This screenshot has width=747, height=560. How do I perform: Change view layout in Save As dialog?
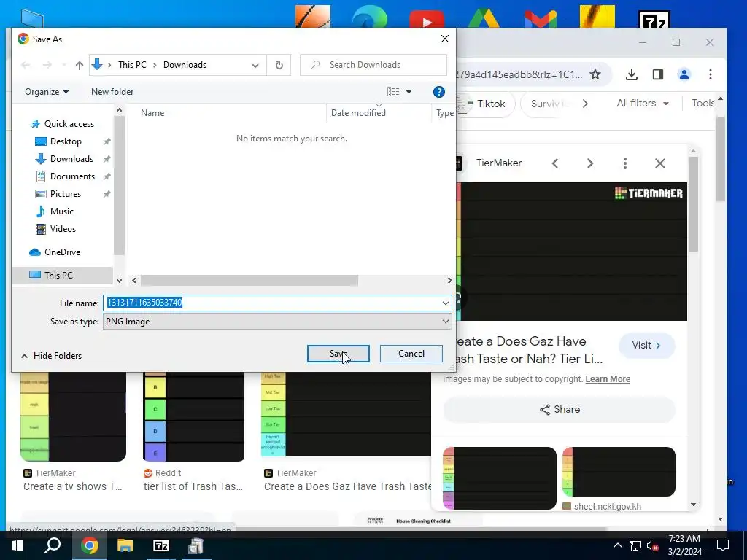point(393,92)
